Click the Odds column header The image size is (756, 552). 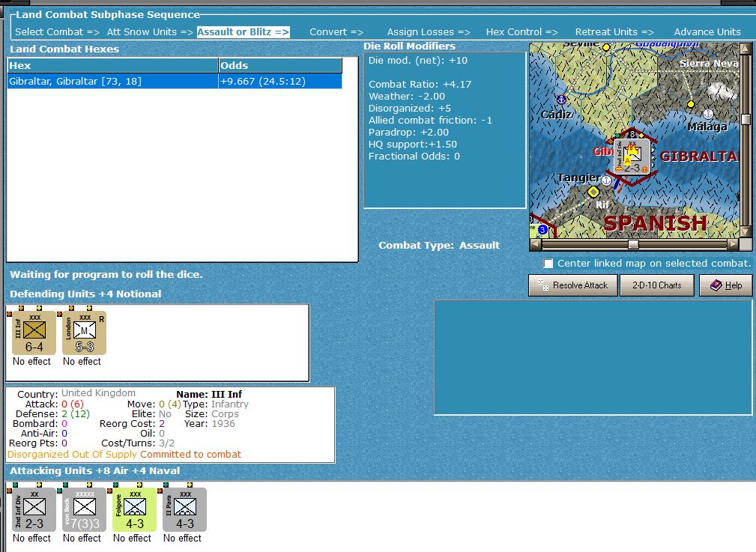280,65
